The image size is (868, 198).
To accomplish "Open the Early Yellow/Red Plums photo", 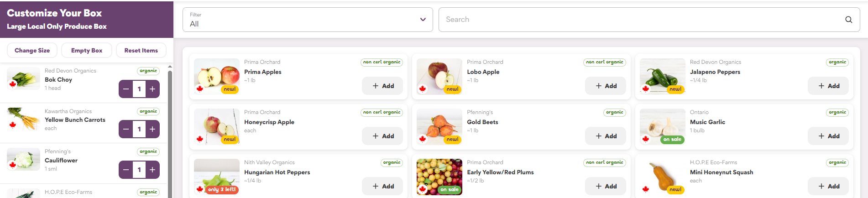I will pos(439,177).
